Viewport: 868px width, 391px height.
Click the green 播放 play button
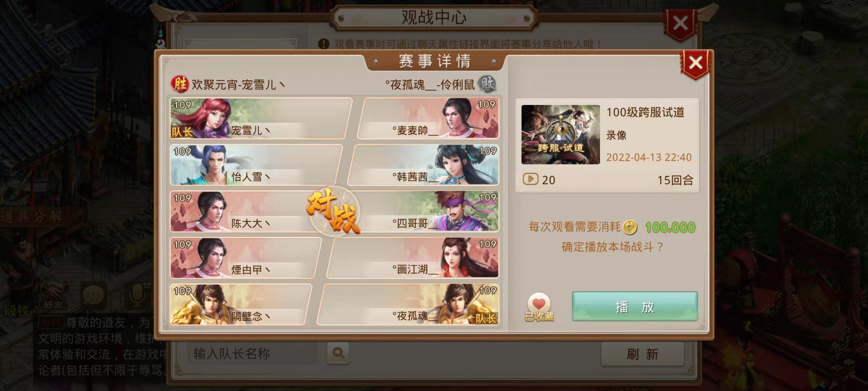point(635,306)
